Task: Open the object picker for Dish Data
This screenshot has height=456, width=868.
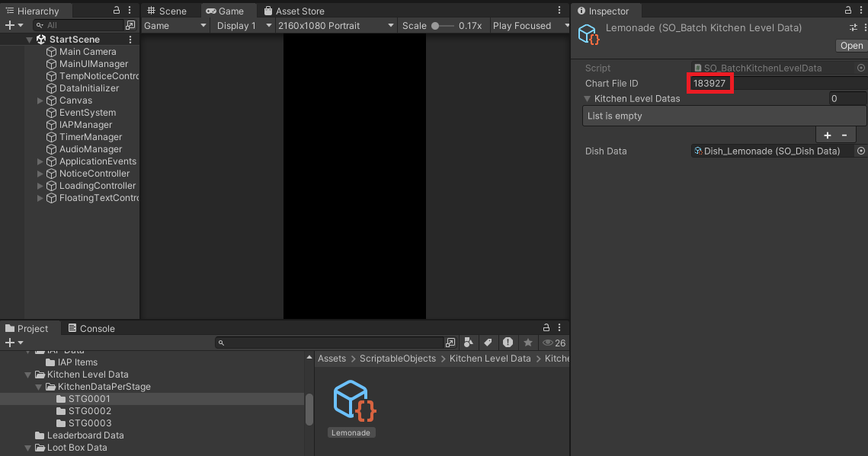Action: (861, 151)
